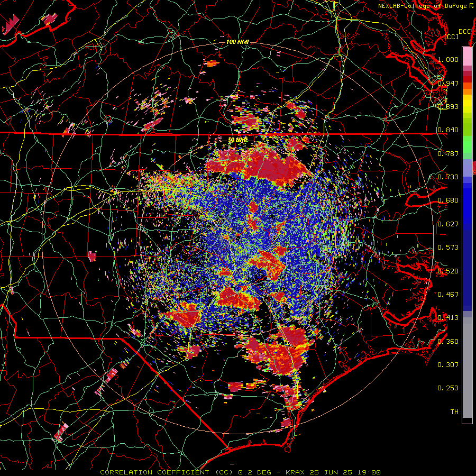
Task: Click the CORRELATION COEFFICIENT (CC) caption text
Action: pyautogui.click(x=167, y=472)
